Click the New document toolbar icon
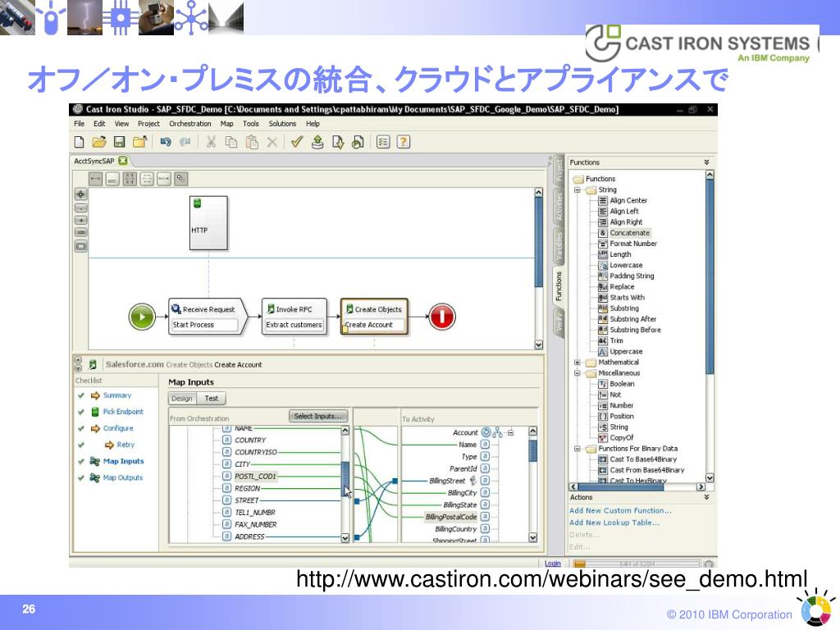 [x=79, y=142]
